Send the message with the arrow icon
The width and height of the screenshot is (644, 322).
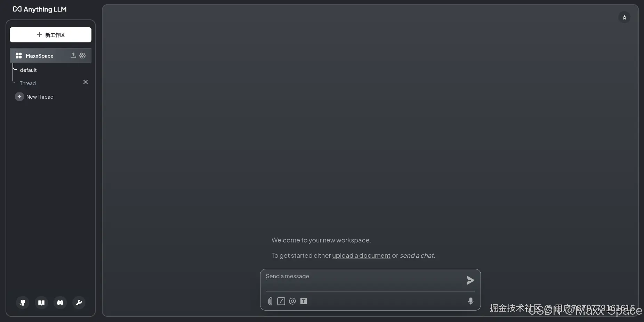(470, 280)
